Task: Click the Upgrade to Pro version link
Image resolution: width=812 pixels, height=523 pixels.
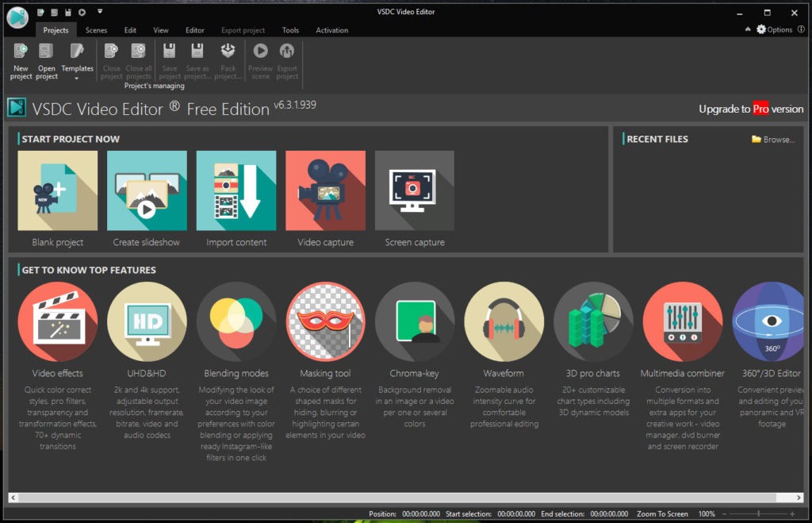Action: 751,109
